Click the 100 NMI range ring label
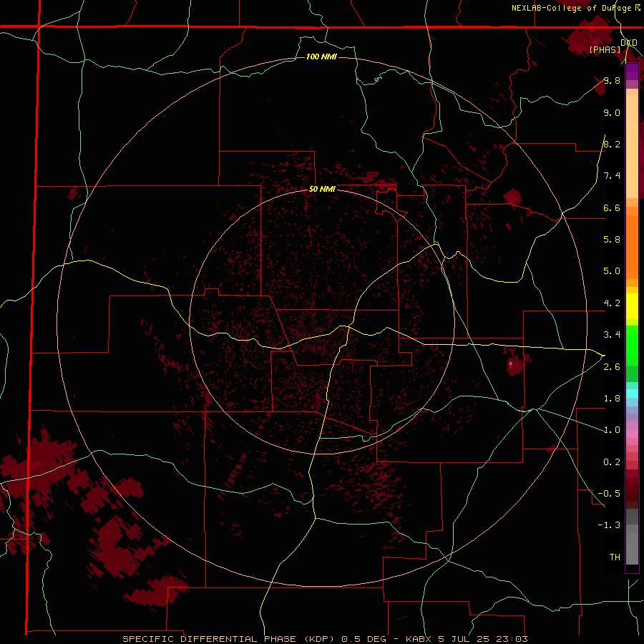This screenshot has height=644, width=644. click(x=321, y=57)
